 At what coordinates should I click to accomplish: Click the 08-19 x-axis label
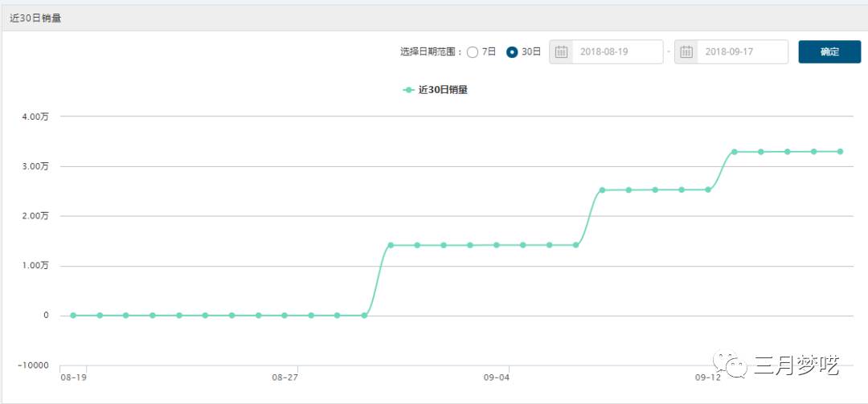[x=74, y=377]
